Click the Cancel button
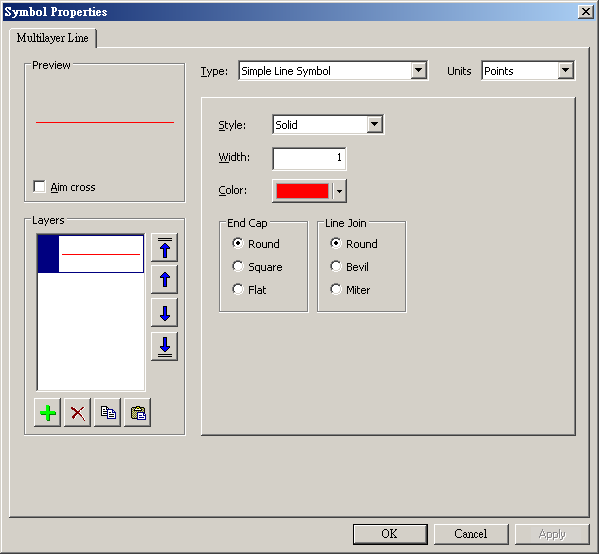599x554 pixels. pyautogui.click(x=471, y=534)
